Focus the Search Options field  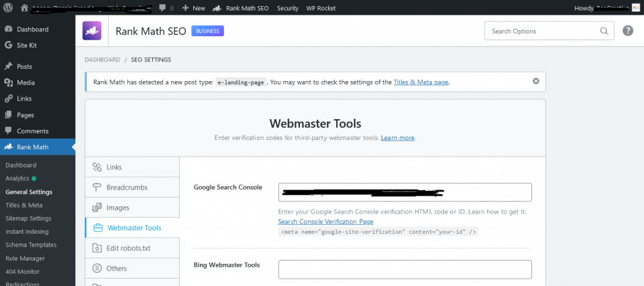549,31
